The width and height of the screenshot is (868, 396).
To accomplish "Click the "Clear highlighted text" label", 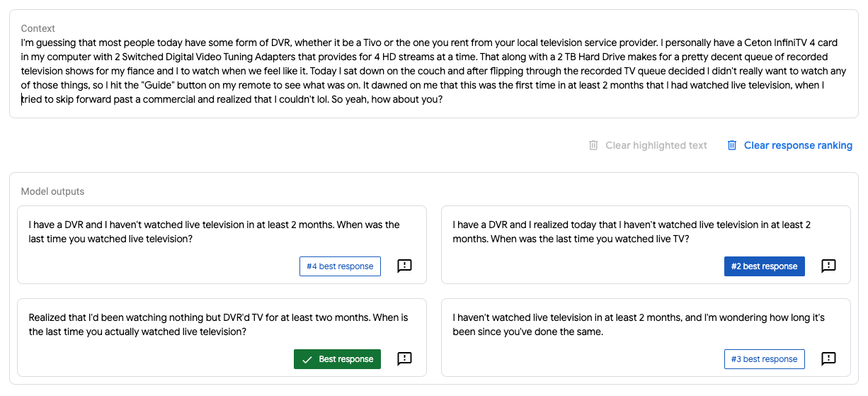I will coord(656,145).
